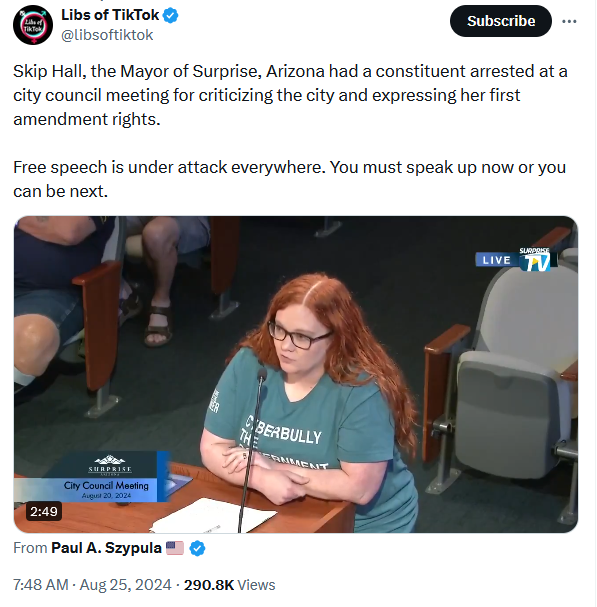This screenshot has width=597, height=607.
Task: Open the @libsoftiktok handle link
Action: coord(107,35)
